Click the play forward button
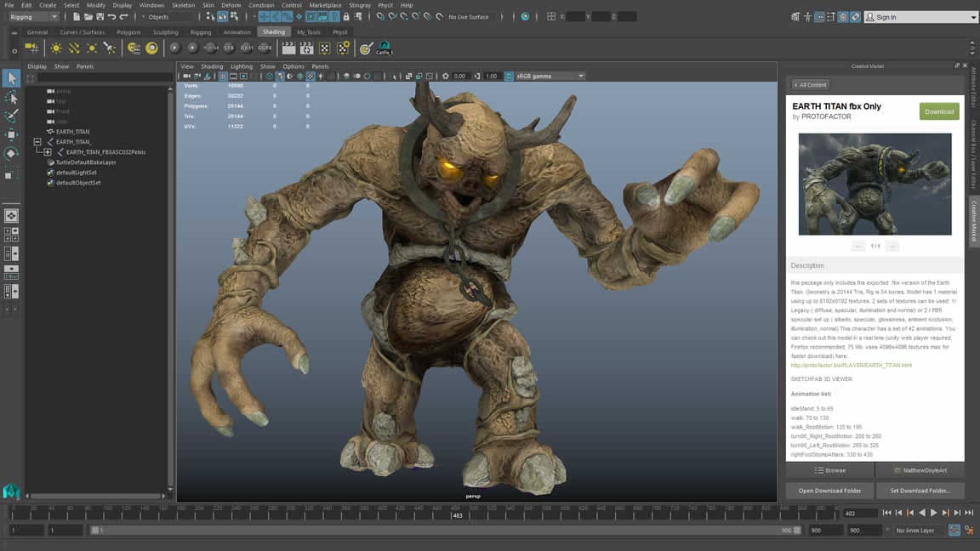The width and height of the screenshot is (980, 551). click(x=933, y=513)
